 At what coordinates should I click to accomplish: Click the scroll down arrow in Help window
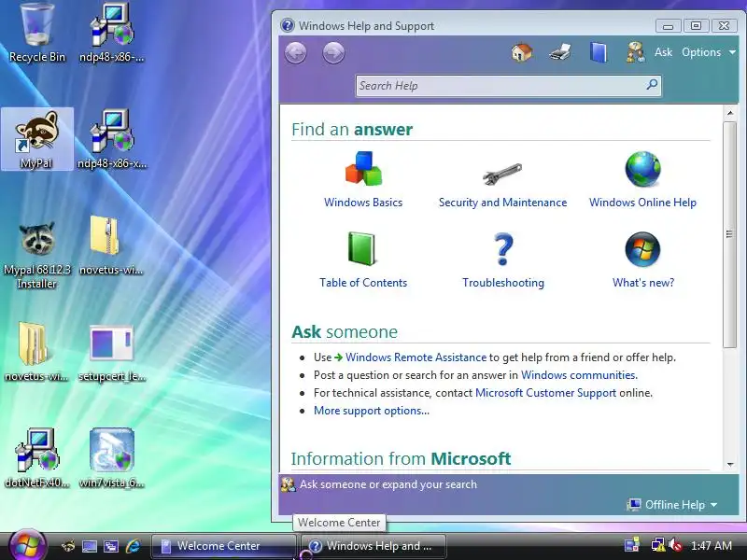click(730, 464)
